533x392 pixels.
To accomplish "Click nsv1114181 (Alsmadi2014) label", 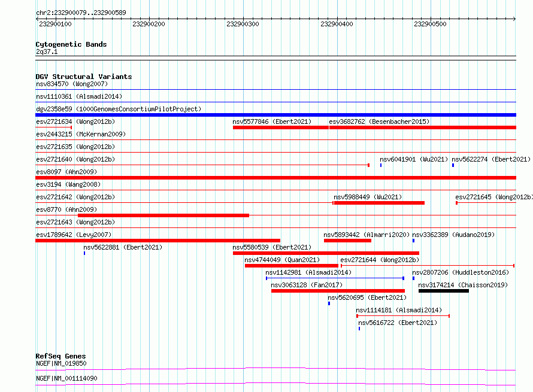I will tap(399, 310).
